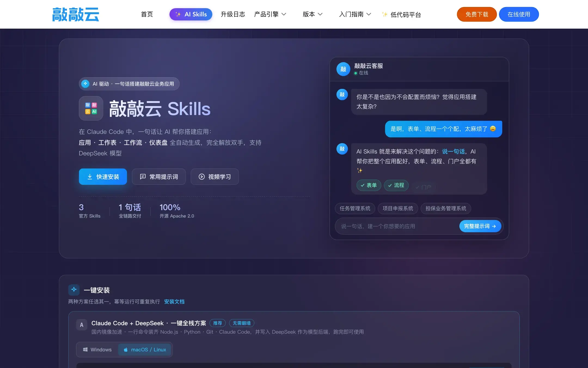This screenshot has height=368, width=588.
Task: Open 常用提示词 button
Action: click(x=159, y=177)
